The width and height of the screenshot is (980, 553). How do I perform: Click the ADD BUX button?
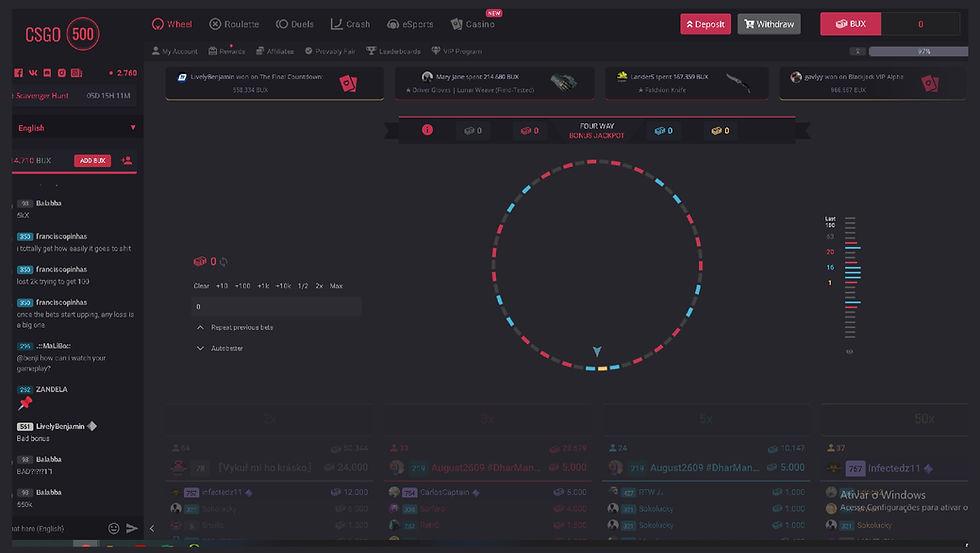[92, 161]
